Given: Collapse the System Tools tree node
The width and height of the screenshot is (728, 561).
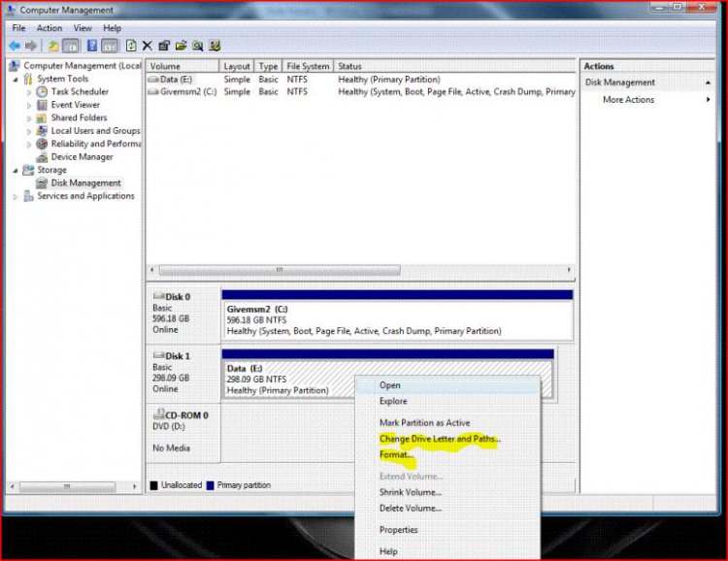Looking at the screenshot, I should (16, 79).
